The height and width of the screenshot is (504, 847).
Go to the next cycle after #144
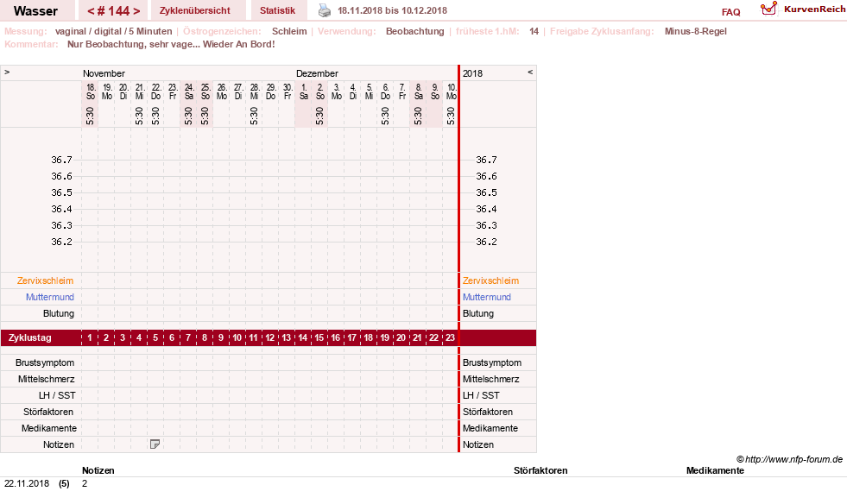point(136,11)
